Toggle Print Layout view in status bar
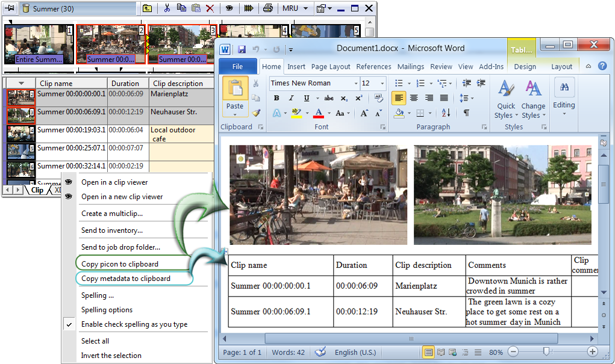The height and width of the screenshot is (364, 615). pos(429,352)
